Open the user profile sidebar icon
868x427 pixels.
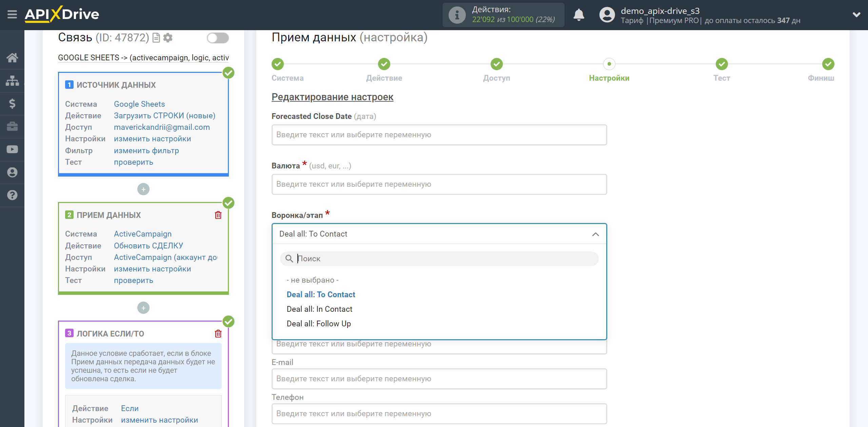point(12,172)
